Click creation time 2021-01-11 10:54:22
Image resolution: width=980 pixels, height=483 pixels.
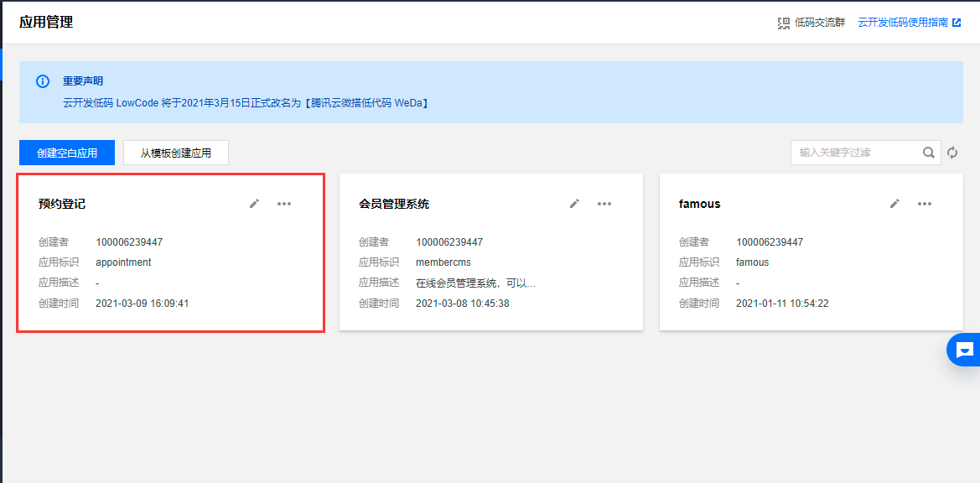pos(783,304)
